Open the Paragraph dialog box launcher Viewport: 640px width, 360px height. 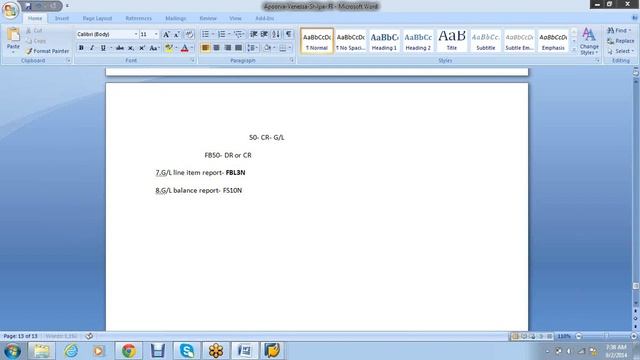point(292,60)
